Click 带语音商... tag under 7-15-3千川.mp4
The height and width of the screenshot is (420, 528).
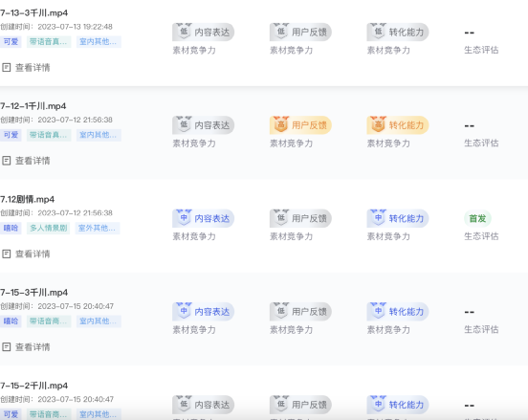[49, 321]
